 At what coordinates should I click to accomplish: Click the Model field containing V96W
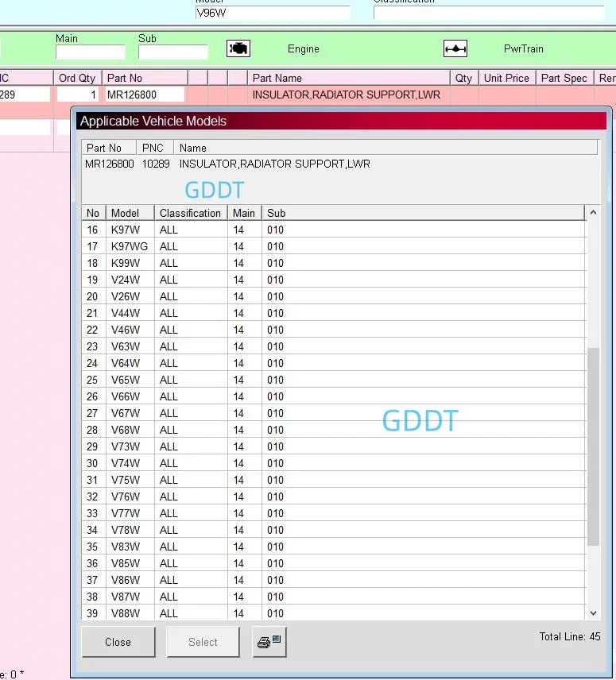point(272,13)
